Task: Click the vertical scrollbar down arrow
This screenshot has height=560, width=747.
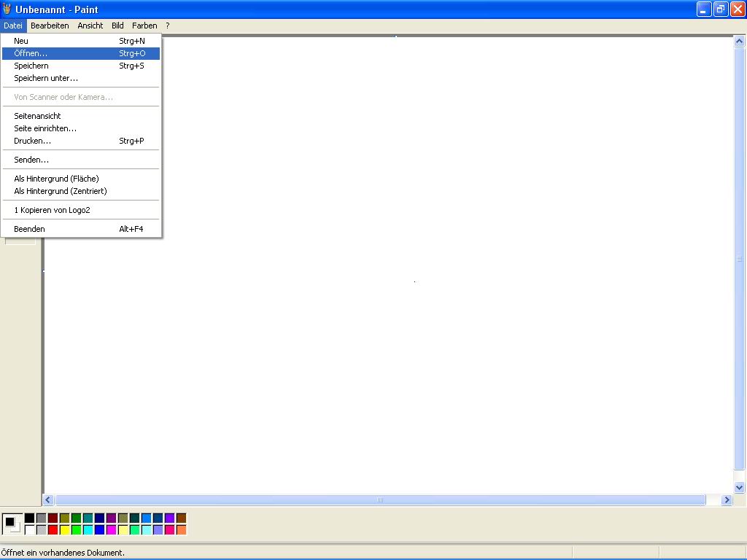Action: pyautogui.click(x=739, y=487)
